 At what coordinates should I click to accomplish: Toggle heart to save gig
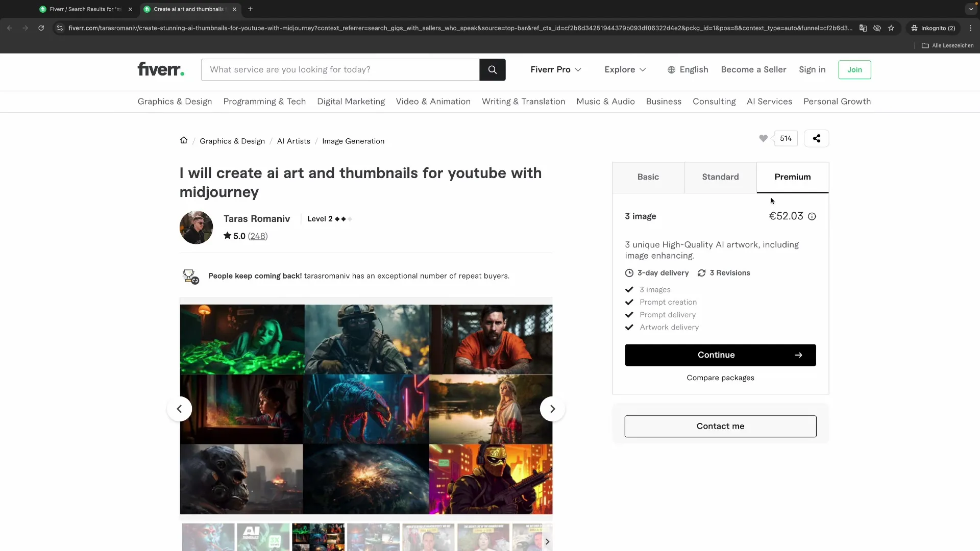coord(763,138)
